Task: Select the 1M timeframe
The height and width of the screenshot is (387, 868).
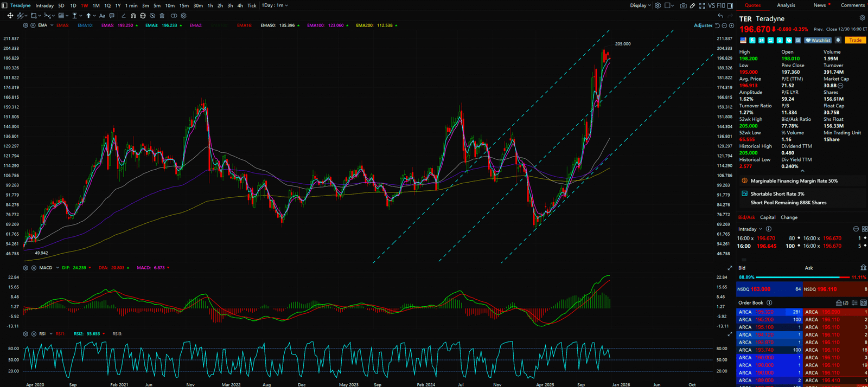Action: click(x=96, y=5)
